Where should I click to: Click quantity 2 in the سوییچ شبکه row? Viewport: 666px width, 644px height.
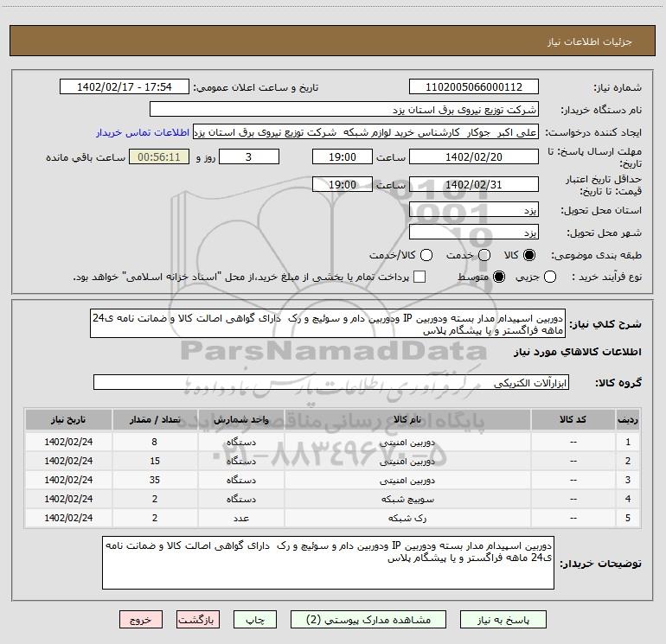click(x=155, y=500)
